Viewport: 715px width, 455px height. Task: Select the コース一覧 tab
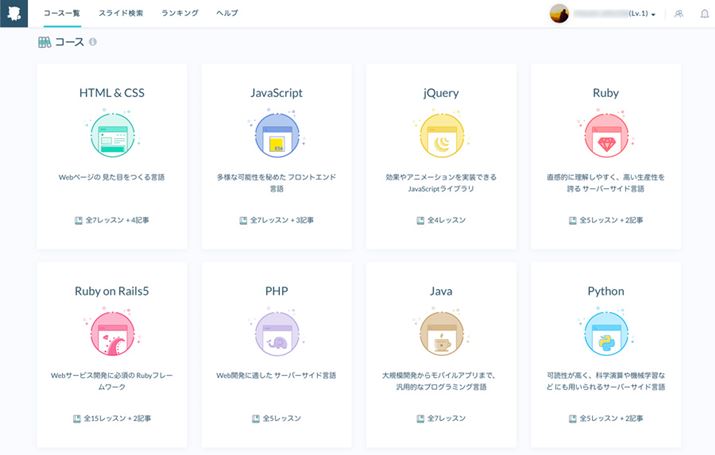[x=61, y=14]
